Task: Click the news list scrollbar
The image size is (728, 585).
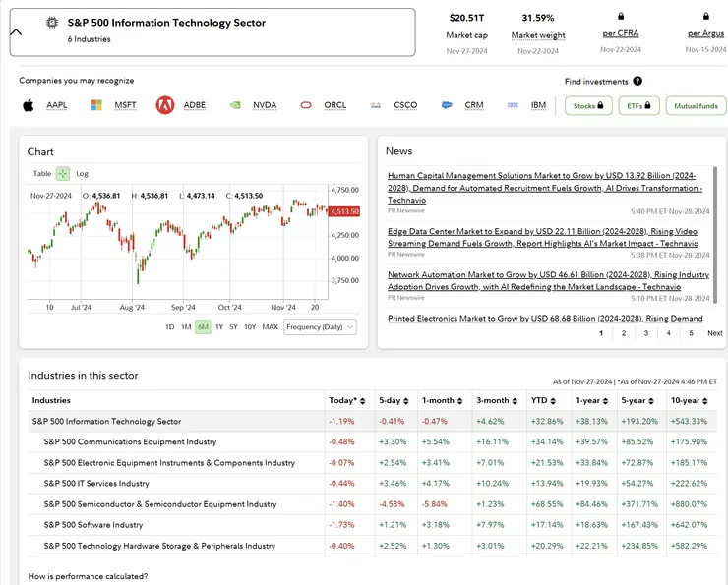Action: tap(715, 235)
